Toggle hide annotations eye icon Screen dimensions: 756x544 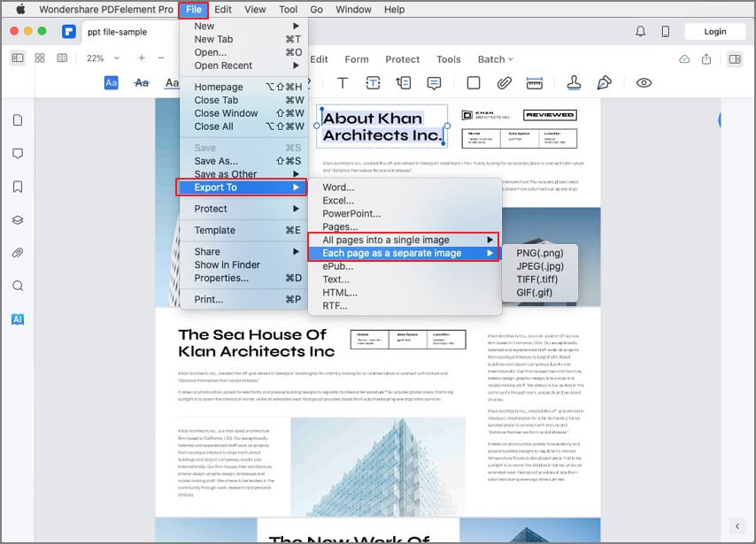tap(644, 83)
